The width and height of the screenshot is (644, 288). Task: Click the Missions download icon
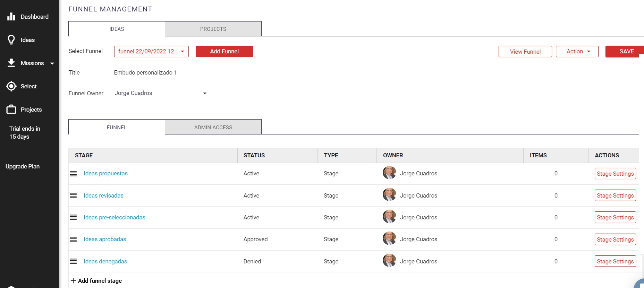(11, 63)
